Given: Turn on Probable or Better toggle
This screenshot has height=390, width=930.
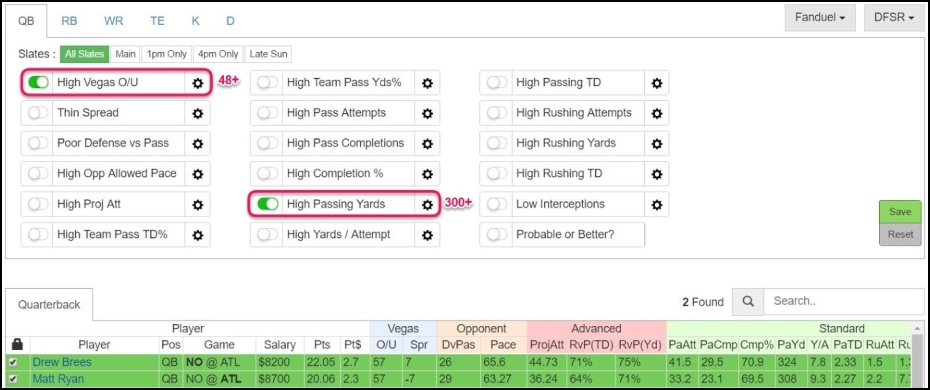Looking at the screenshot, I should 497,234.
